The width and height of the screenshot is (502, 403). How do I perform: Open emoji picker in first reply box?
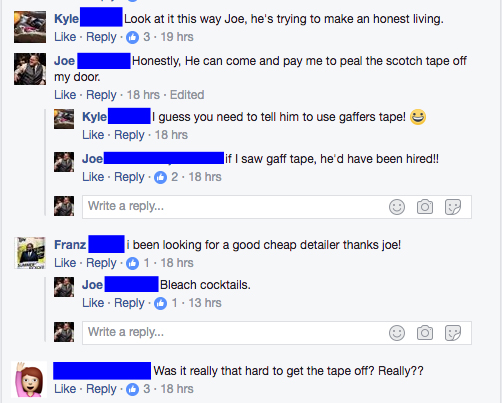[x=397, y=207]
